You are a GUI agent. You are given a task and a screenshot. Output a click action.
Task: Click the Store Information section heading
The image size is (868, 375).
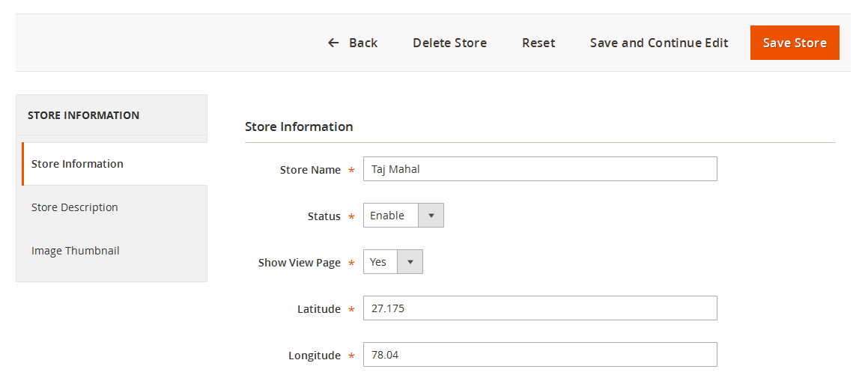click(299, 126)
